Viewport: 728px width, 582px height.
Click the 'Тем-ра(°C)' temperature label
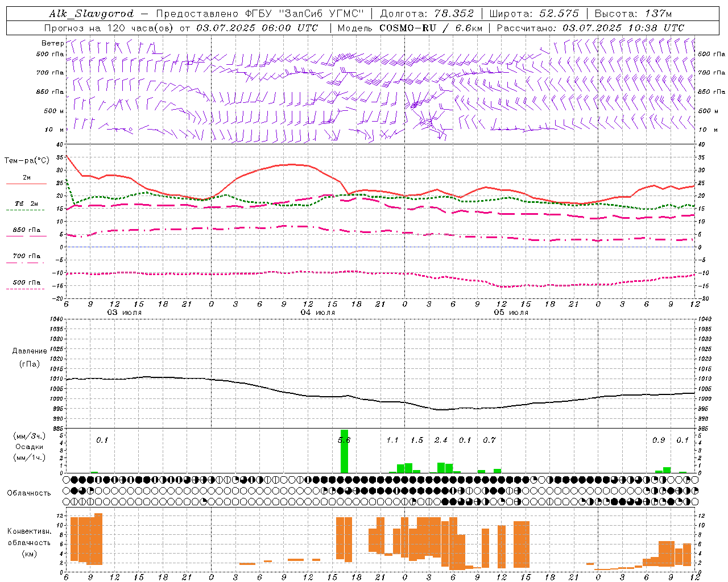tap(27, 161)
